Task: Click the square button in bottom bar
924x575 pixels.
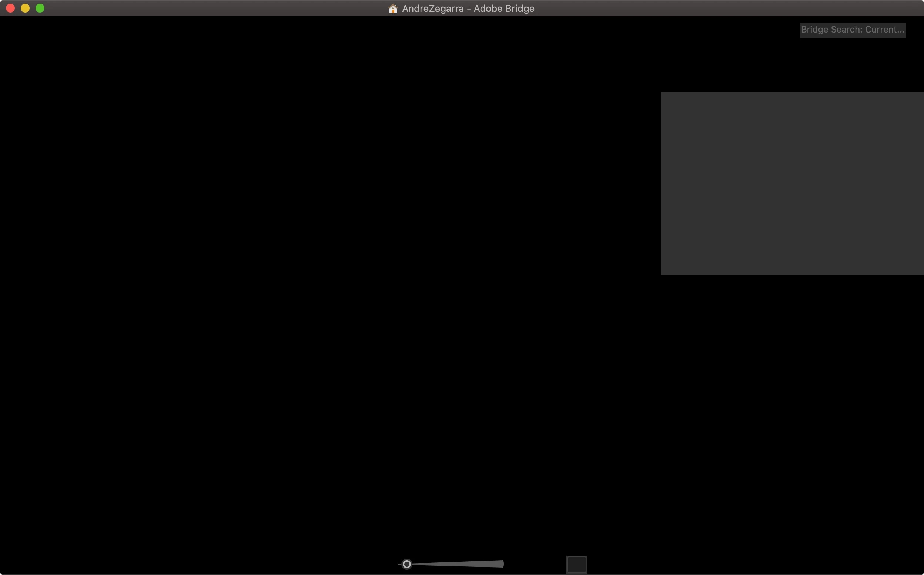Action: click(576, 564)
